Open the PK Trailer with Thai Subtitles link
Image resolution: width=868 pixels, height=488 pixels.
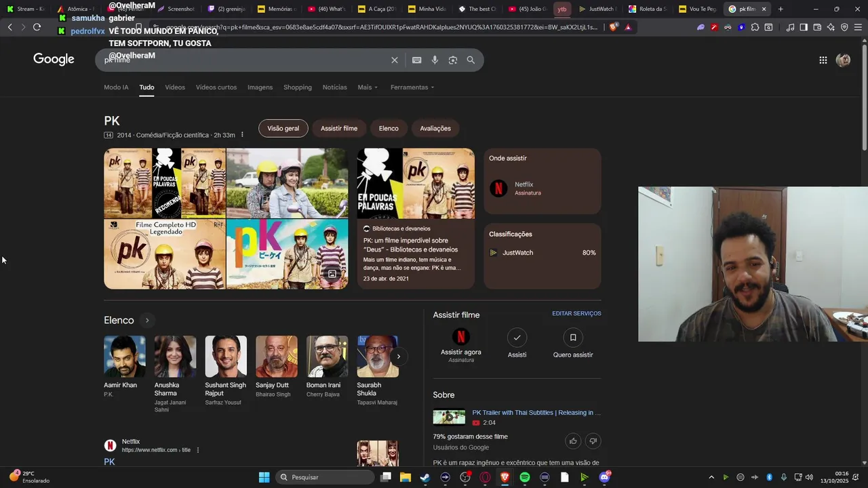(536, 412)
